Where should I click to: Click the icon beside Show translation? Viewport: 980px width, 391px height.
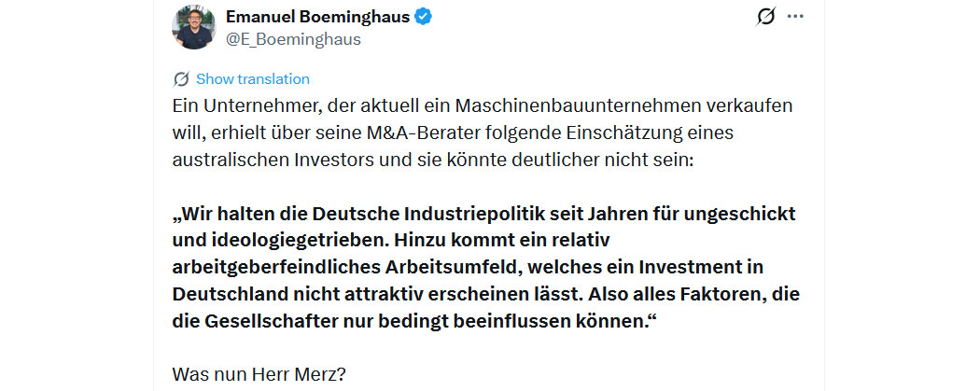point(181,79)
